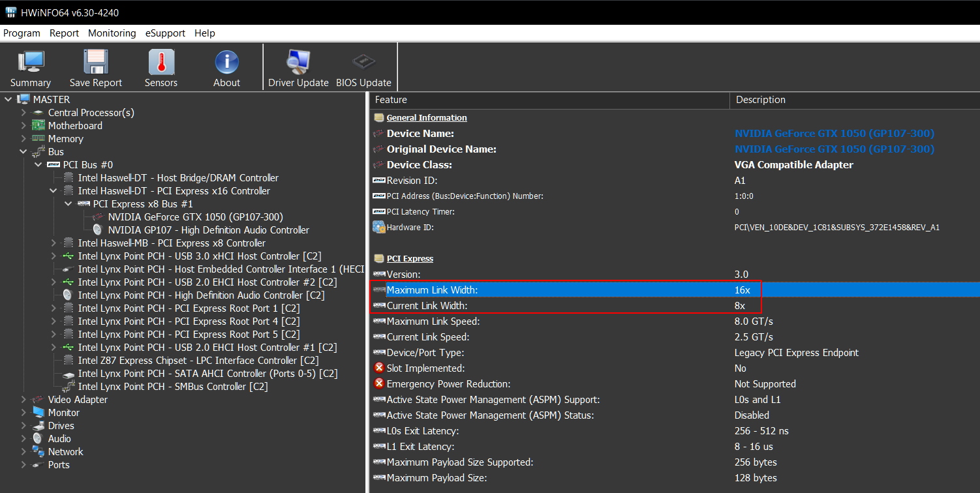Expand the Drives node

(23, 425)
